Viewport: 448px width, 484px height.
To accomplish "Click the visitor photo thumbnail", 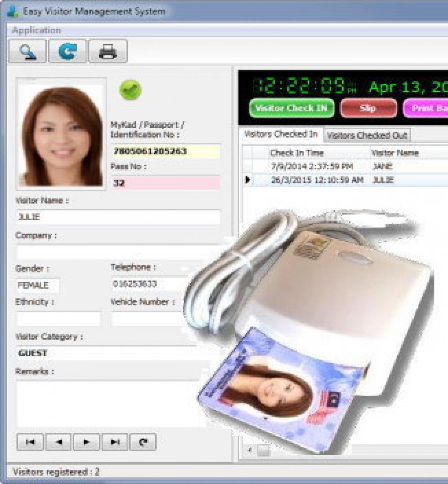I will click(x=61, y=134).
